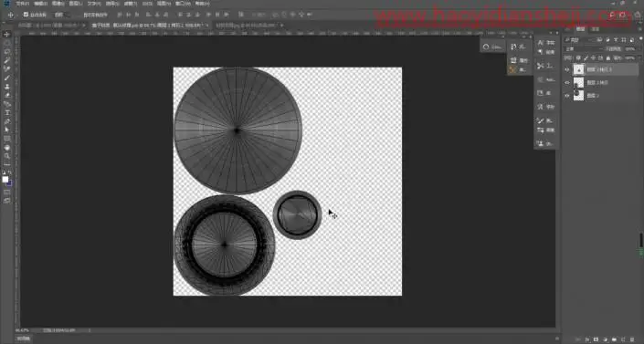Open layer filter kind dropdown

tap(579, 40)
